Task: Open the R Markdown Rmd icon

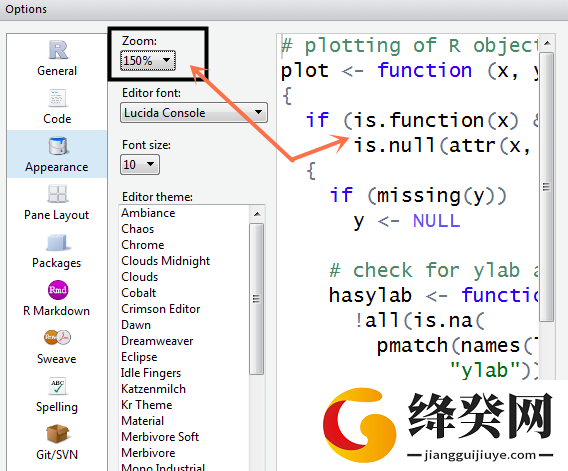Action: (x=58, y=290)
